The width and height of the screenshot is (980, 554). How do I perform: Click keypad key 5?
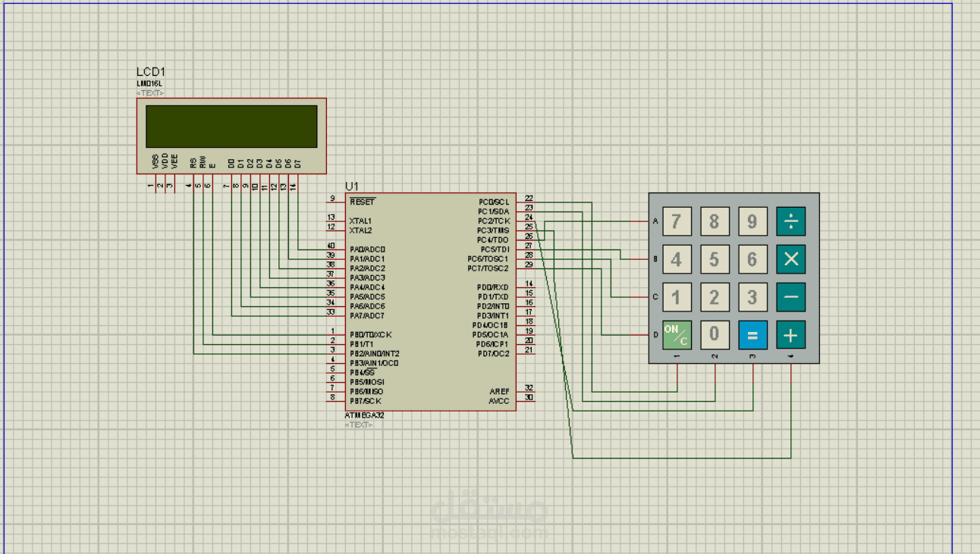point(715,260)
